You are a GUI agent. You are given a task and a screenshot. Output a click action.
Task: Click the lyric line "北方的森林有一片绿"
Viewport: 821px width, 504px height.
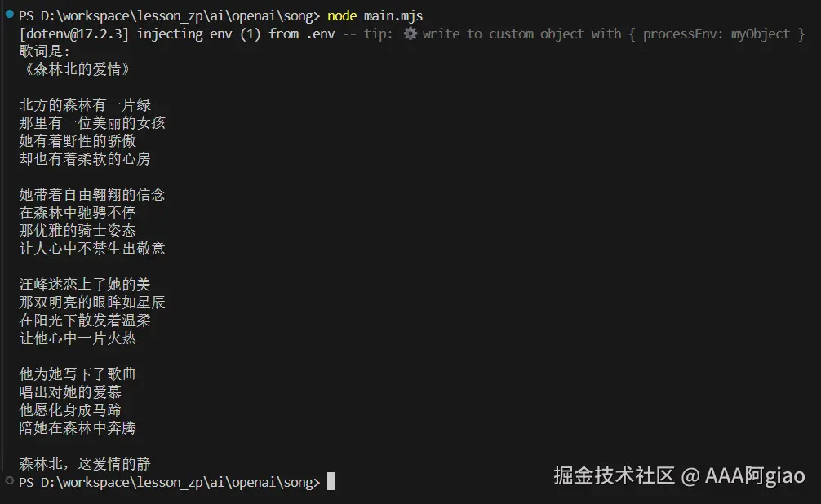(x=85, y=105)
